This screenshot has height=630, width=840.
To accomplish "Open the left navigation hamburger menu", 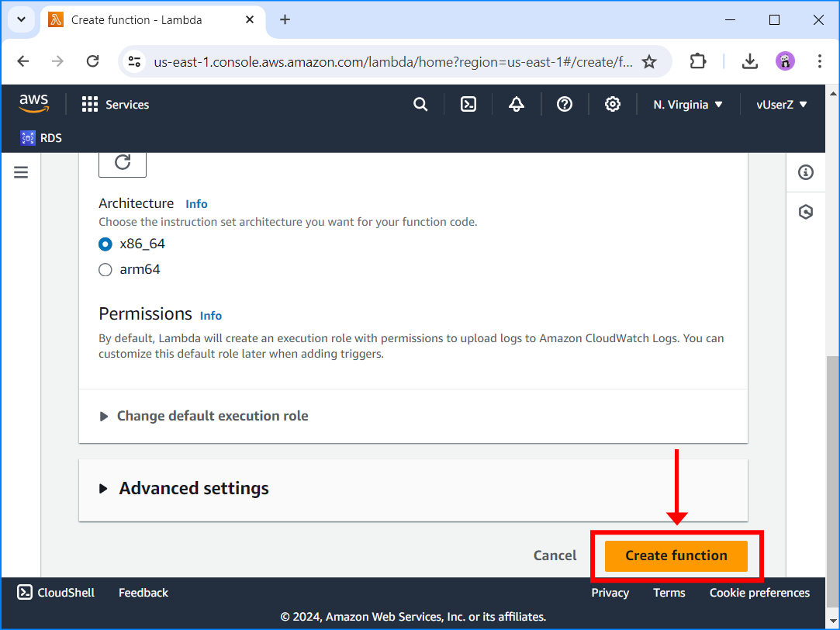I will point(21,171).
